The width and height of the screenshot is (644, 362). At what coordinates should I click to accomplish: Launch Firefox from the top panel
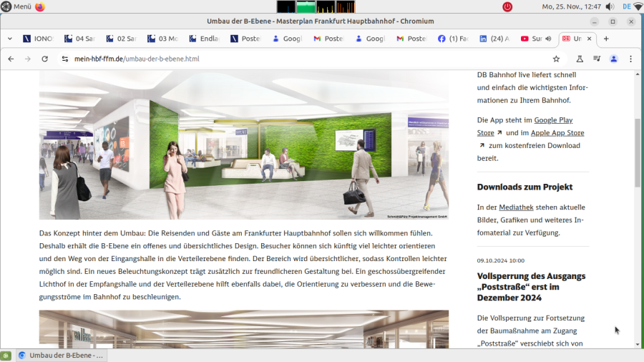click(39, 6)
